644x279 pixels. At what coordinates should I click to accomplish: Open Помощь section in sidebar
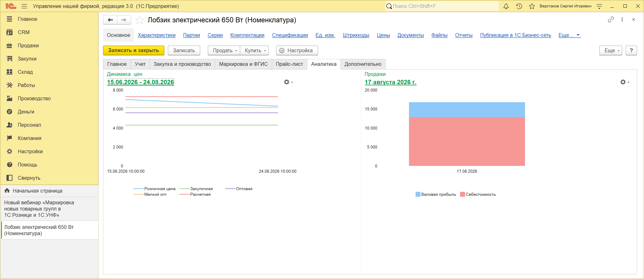pos(49,164)
